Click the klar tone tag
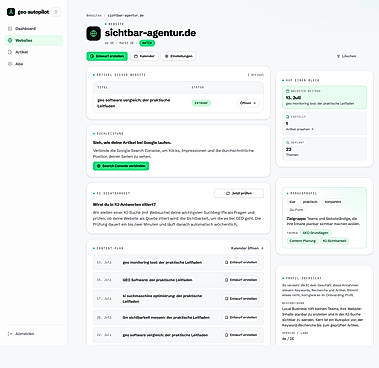The width and height of the screenshot is (379, 368). pos(292,202)
